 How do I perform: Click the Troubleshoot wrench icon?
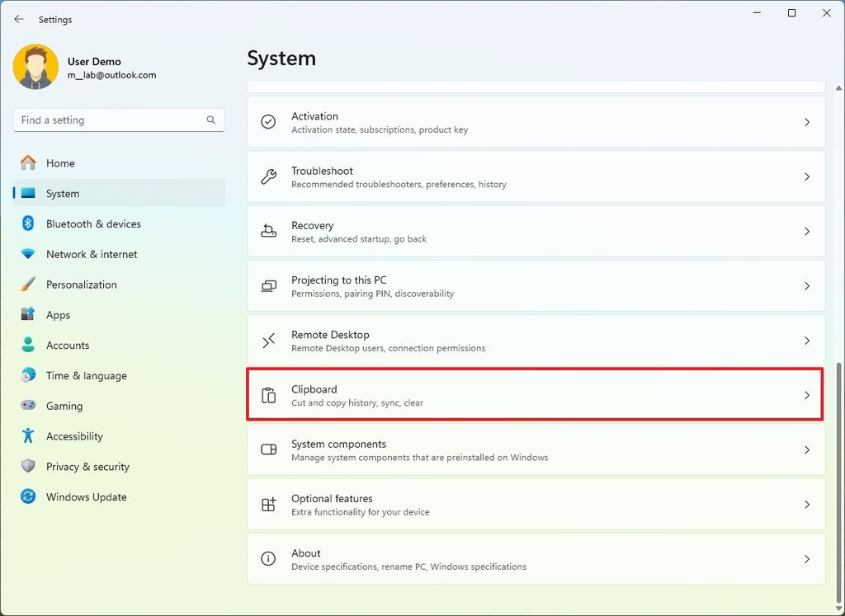267,176
